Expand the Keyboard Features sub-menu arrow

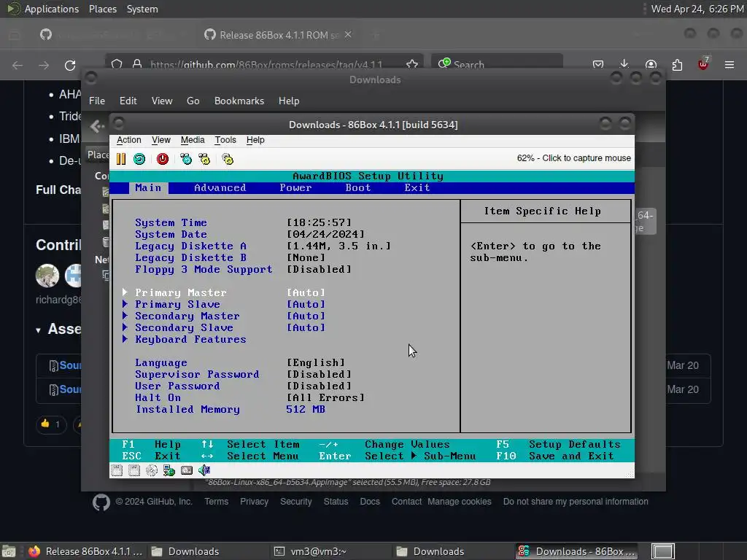(x=125, y=339)
